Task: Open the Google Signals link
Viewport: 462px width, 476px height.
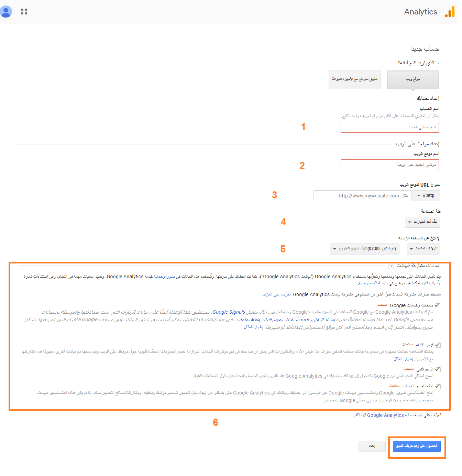Action: pyautogui.click(x=229, y=312)
